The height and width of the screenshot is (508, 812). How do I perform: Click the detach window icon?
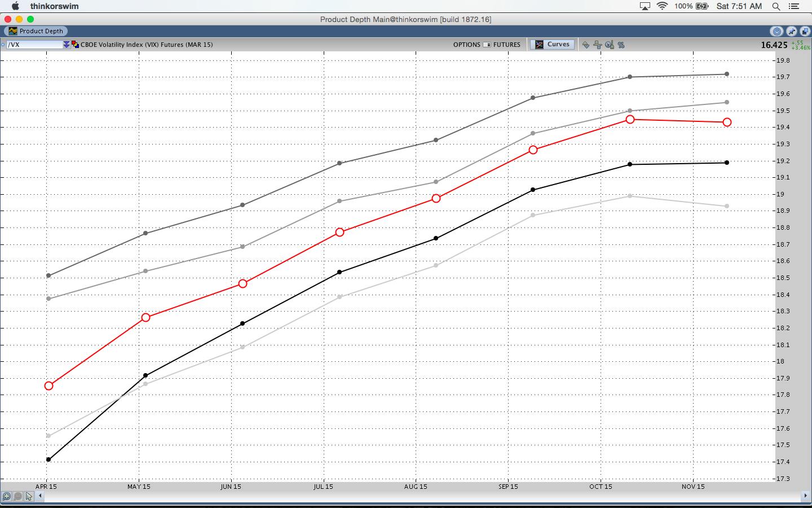click(805, 31)
